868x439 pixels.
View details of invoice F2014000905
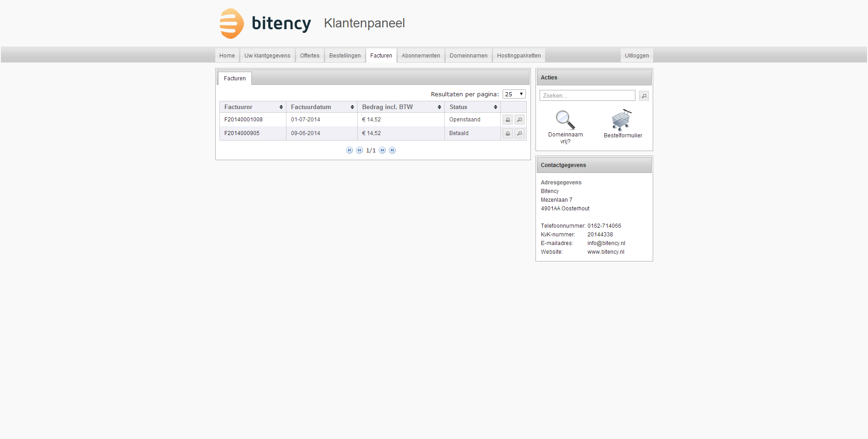[x=519, y=134]
